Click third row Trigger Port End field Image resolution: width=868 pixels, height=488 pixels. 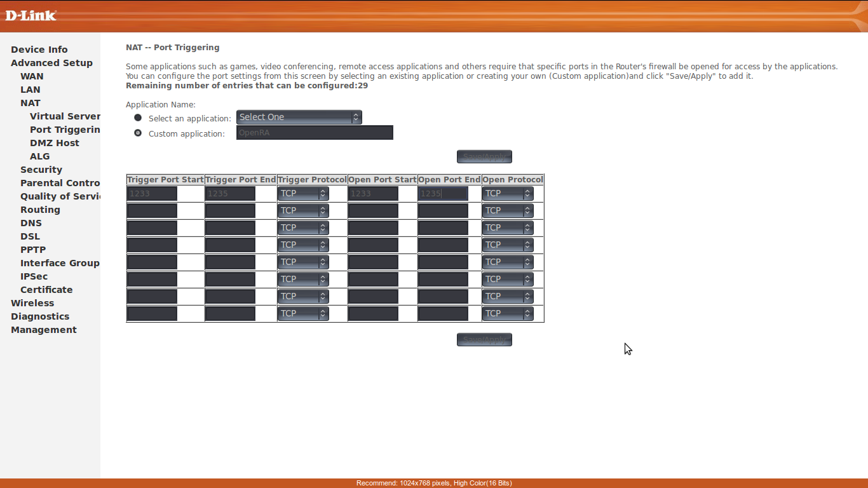(x=230, y=227)
